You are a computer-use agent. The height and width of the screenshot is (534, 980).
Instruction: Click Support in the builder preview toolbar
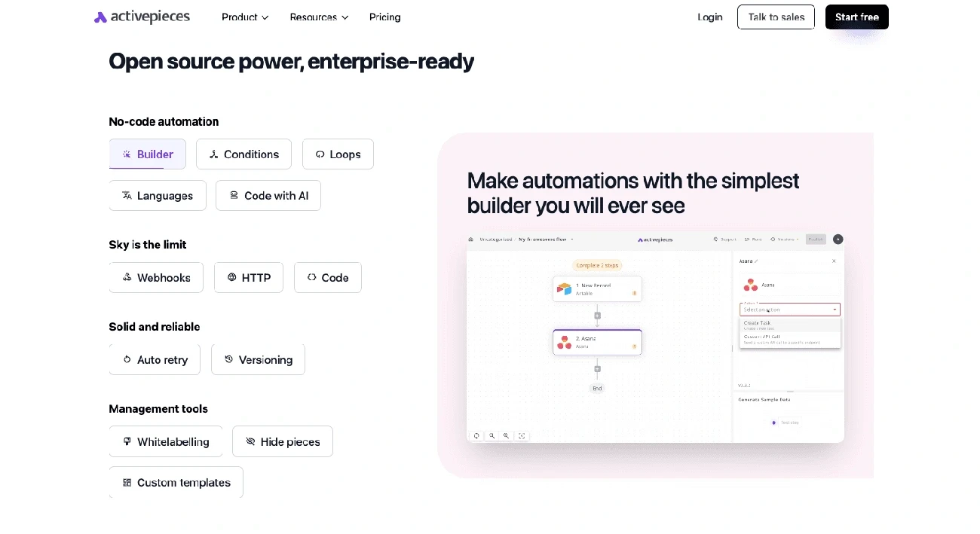724,240
